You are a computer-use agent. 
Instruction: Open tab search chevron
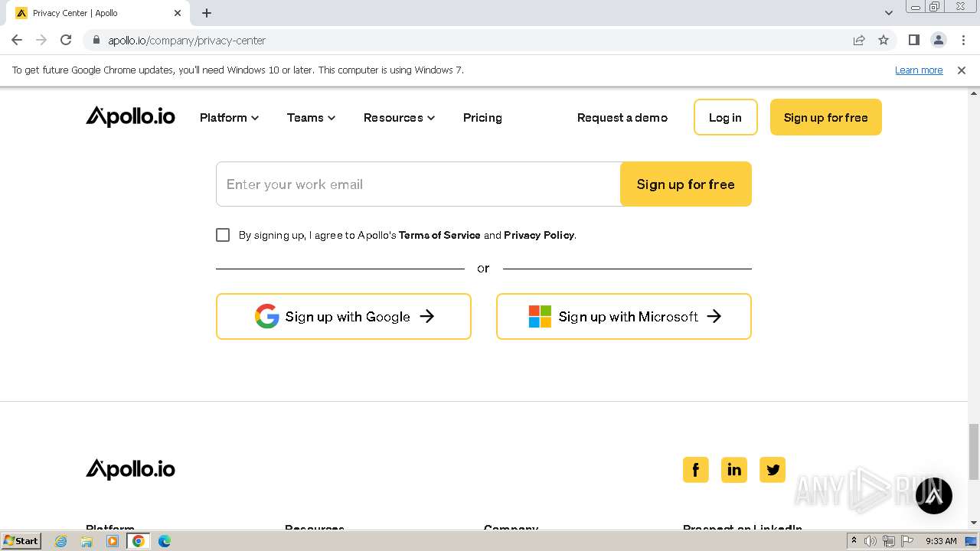tap(888, 13)
